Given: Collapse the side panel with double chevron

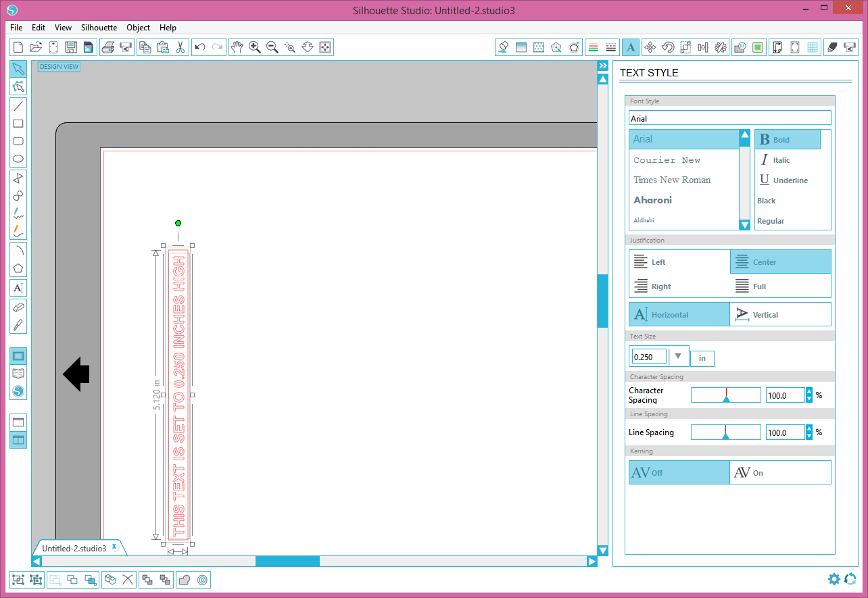Looking at the screenshot, I should pos(603,66).
